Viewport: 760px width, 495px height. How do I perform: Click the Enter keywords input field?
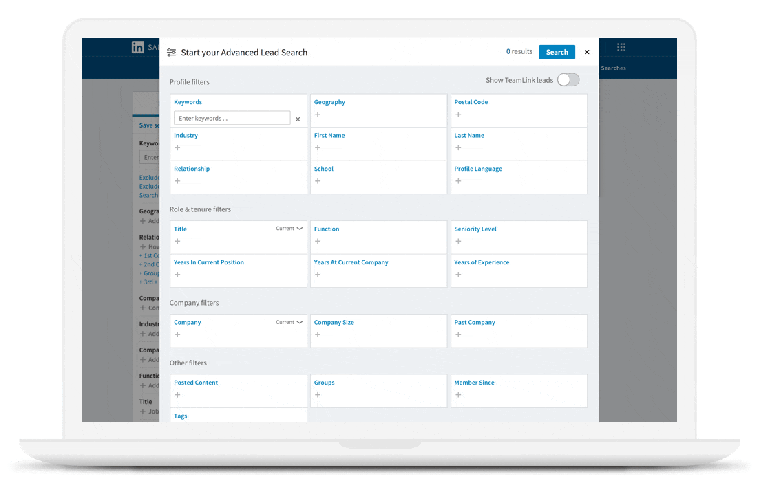click(232, 118)
